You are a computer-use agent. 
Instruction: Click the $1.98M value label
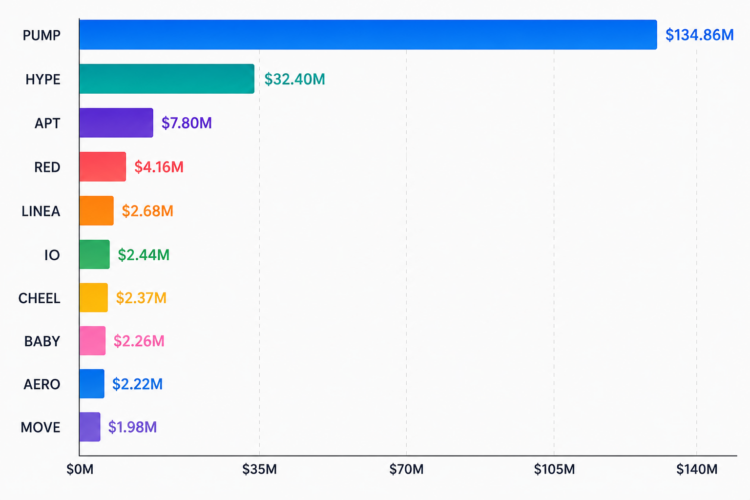pyautogui.click(x=132, y=427)
